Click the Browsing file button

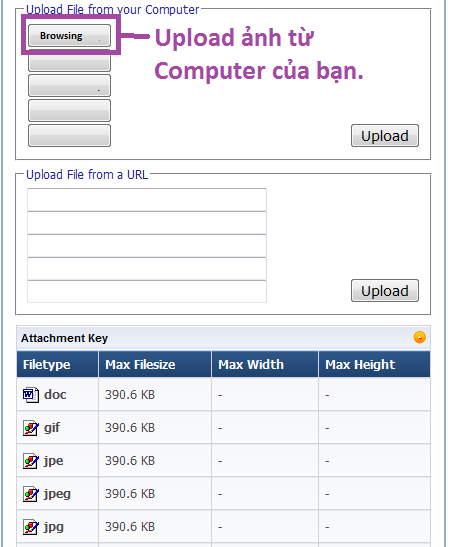pyautogui.click(x=69, y=36)
